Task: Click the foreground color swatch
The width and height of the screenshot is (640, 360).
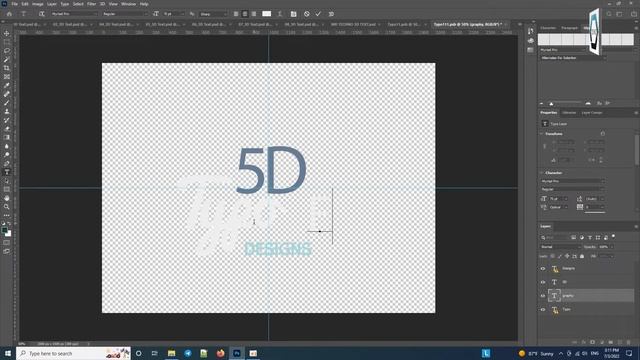Action: point(4,231)
